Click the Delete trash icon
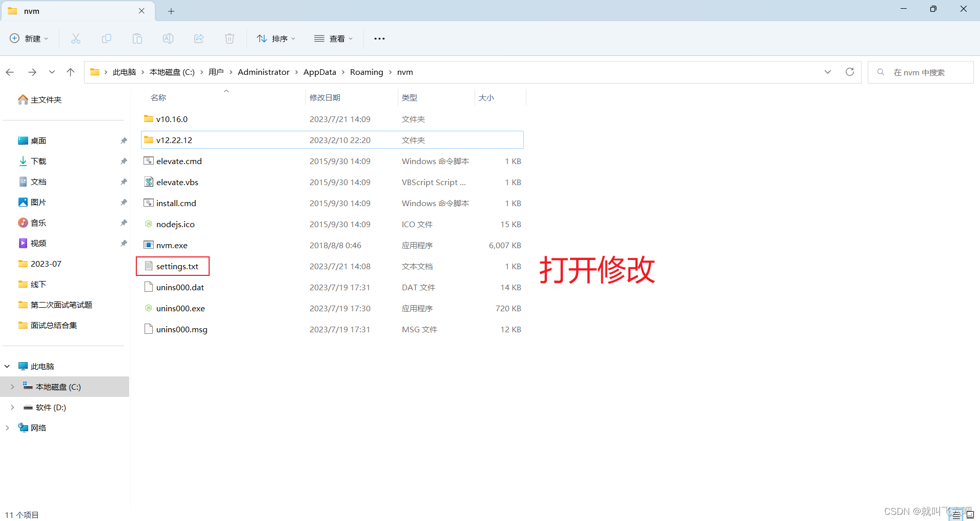 click(230, 38)
